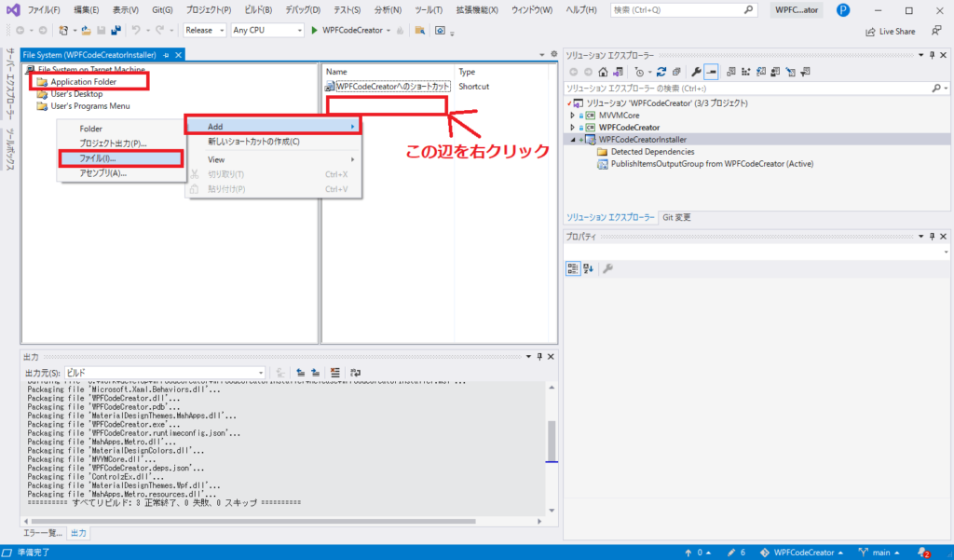
Task: Click the unpushed commits arrow indicator
Action: [x=698, y=553]
